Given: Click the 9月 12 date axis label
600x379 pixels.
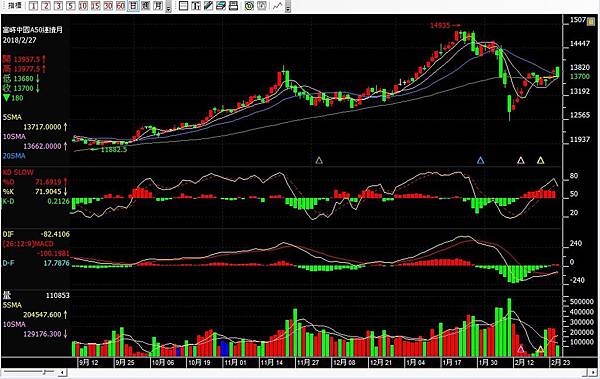Looking at the screenshot, I should [88, 362].
